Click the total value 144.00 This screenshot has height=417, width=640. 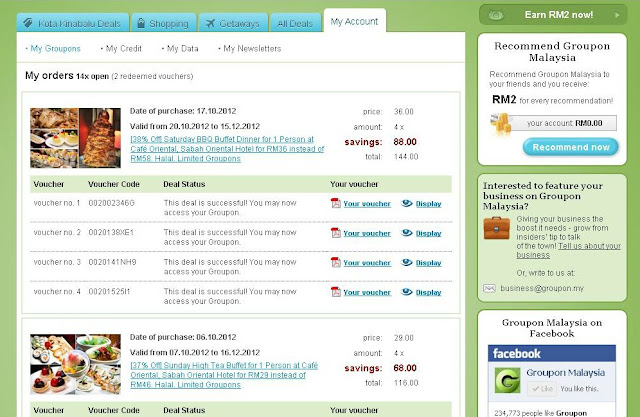[406, 157]
